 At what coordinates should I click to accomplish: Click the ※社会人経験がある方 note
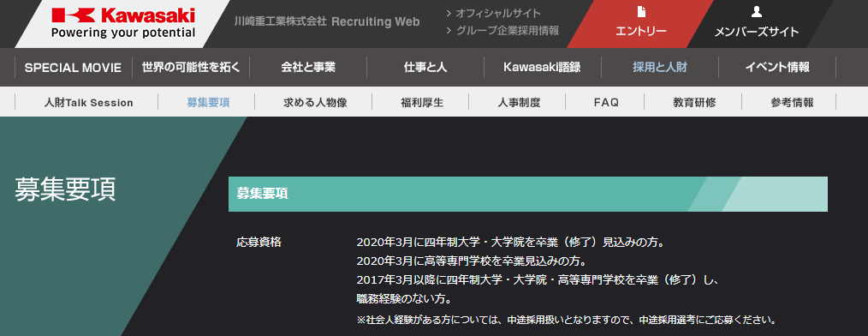tap(567, 320)
